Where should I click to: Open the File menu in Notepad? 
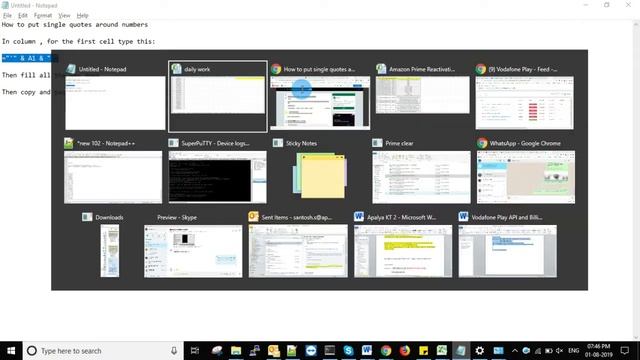[7, 16]
